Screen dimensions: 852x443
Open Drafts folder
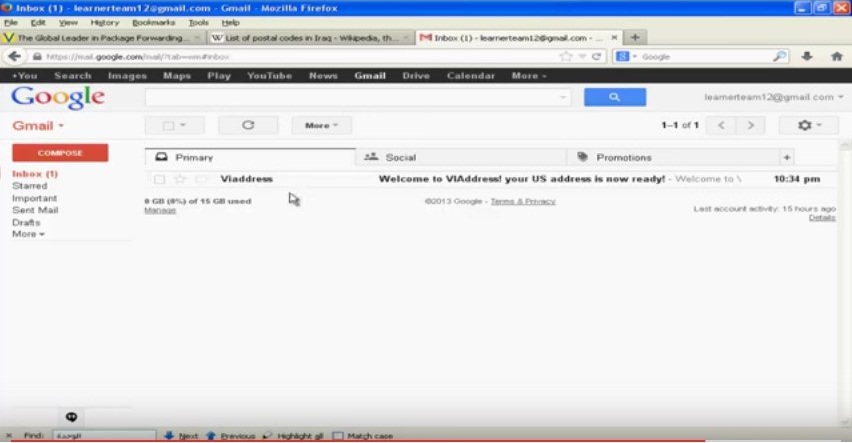click(26, 222)
